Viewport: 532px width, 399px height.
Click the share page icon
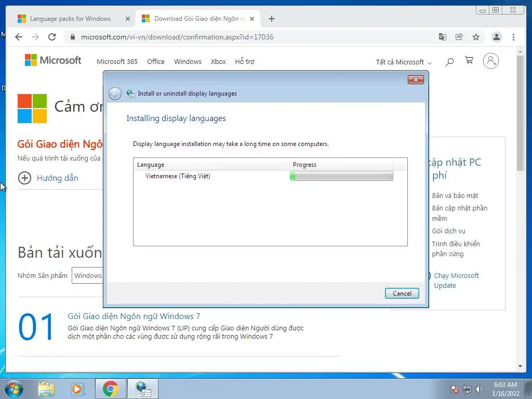(459, 37)
